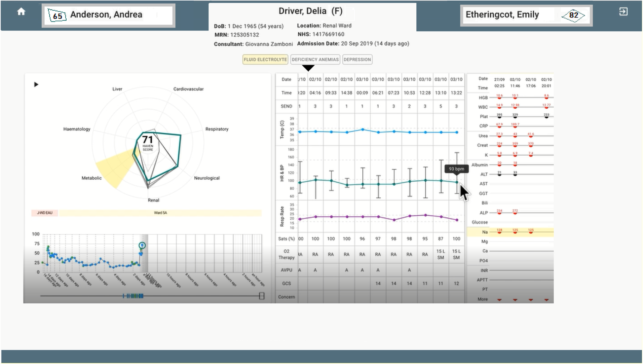
Task: Click the blue tick cluster on timeline slider
Action: tap(133, 296)
